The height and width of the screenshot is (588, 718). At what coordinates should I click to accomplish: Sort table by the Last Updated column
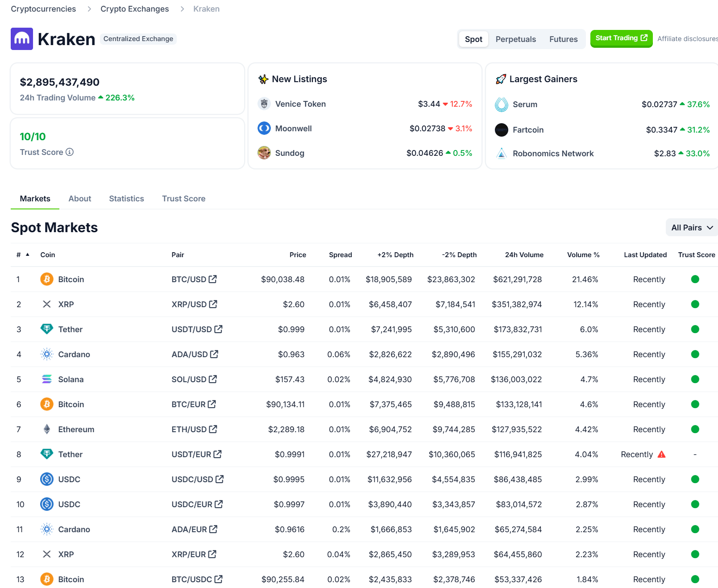(x=645, y=254)
